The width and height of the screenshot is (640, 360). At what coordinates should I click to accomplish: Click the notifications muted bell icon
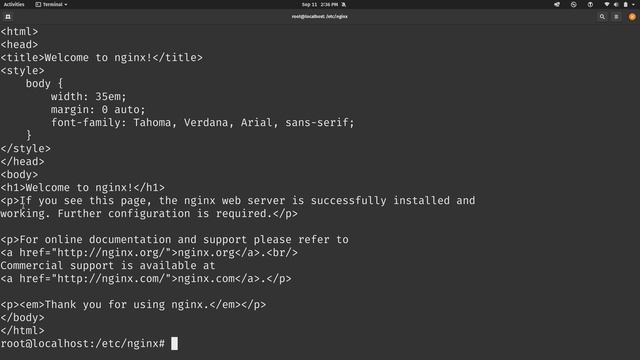click(344, 4)
